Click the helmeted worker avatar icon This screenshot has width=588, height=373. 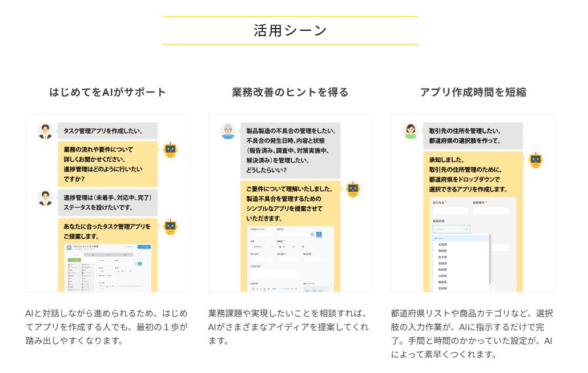pyautogui.click(x=228, y=131)
